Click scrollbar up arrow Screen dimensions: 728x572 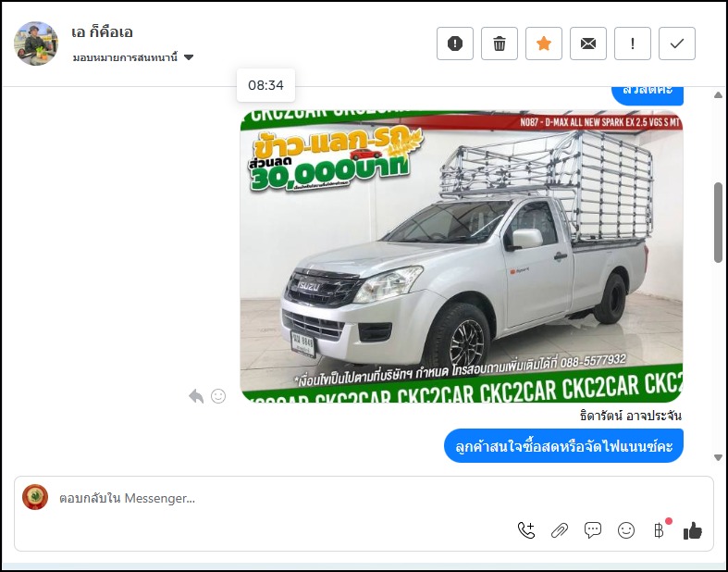coord(718,94)
